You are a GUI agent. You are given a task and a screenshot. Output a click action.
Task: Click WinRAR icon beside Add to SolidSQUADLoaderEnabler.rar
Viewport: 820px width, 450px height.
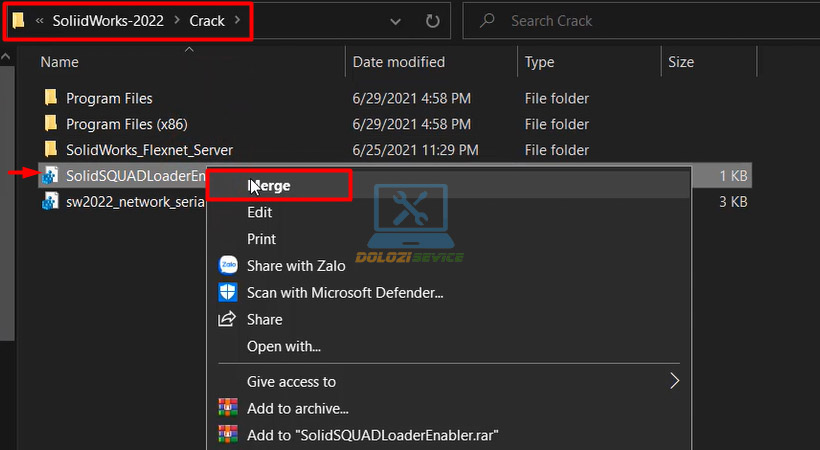(227, 434)
